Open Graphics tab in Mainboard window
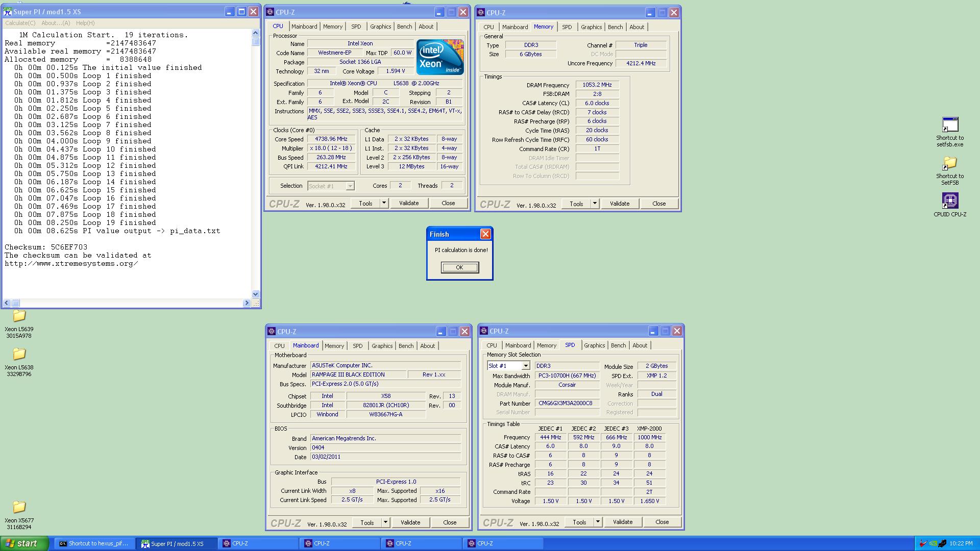The height and width of the screenshot is (551, 980). coord(382,346)
